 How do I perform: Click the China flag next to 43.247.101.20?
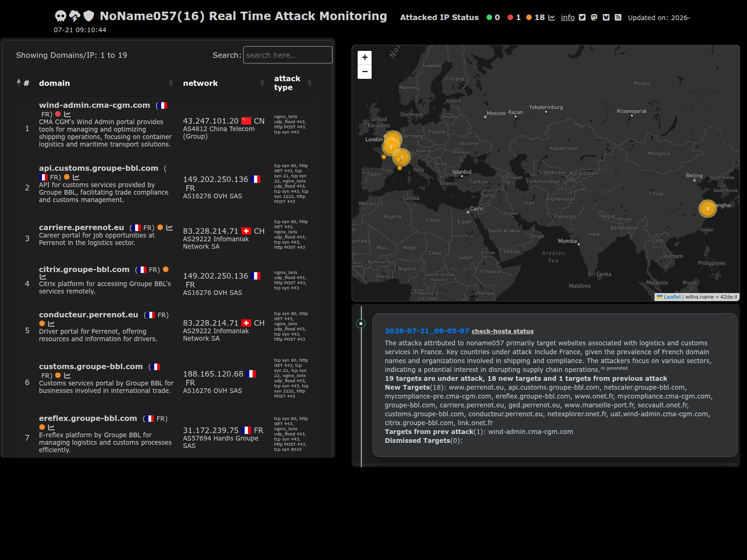pos(247,121)
